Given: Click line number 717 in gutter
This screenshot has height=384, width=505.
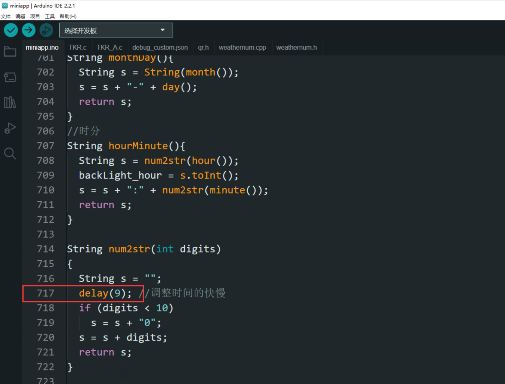Looking at the screenshot, I should click(x=45, y=293).
